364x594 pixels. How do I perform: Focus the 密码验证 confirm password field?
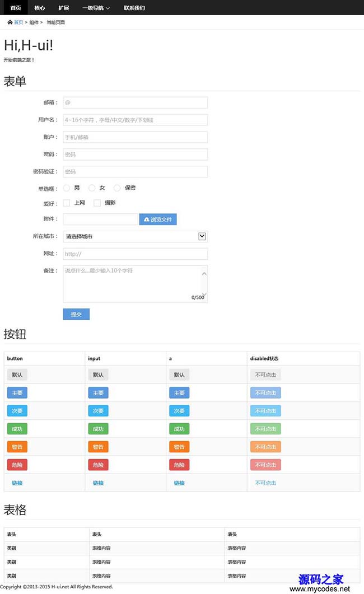point(135,172)
